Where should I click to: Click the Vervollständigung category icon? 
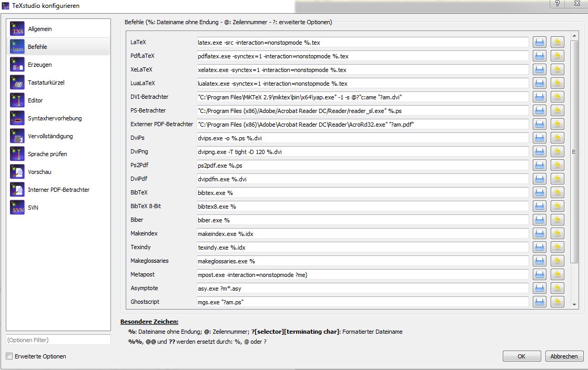[17, 136]
